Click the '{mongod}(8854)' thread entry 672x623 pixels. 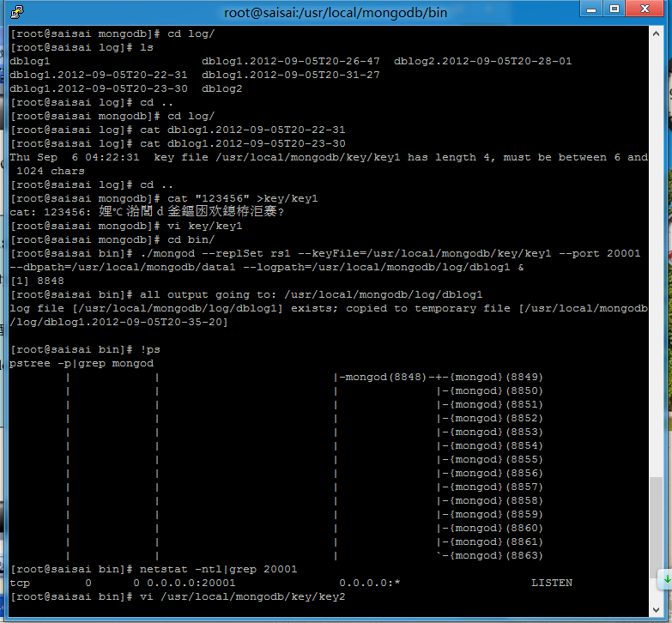point(497,445)
